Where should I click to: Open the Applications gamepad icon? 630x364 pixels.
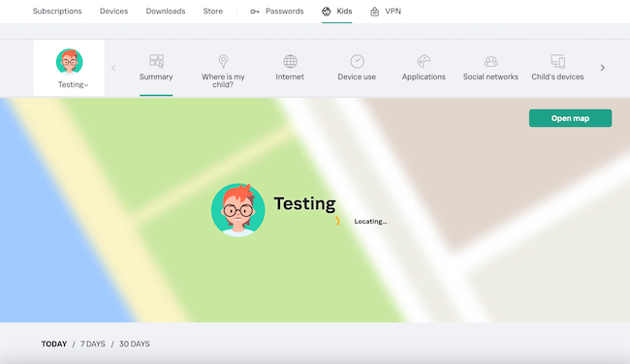[x=424, y=61]
